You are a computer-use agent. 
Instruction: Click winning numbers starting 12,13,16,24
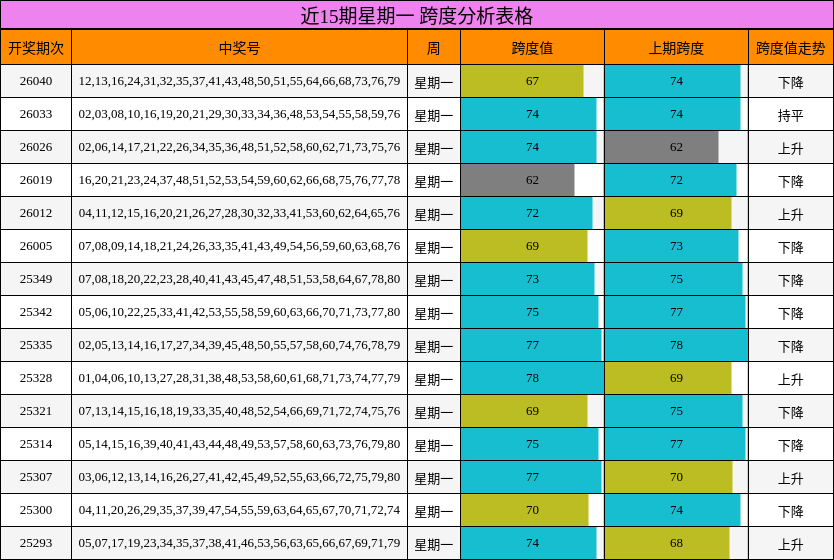[239, 81]
